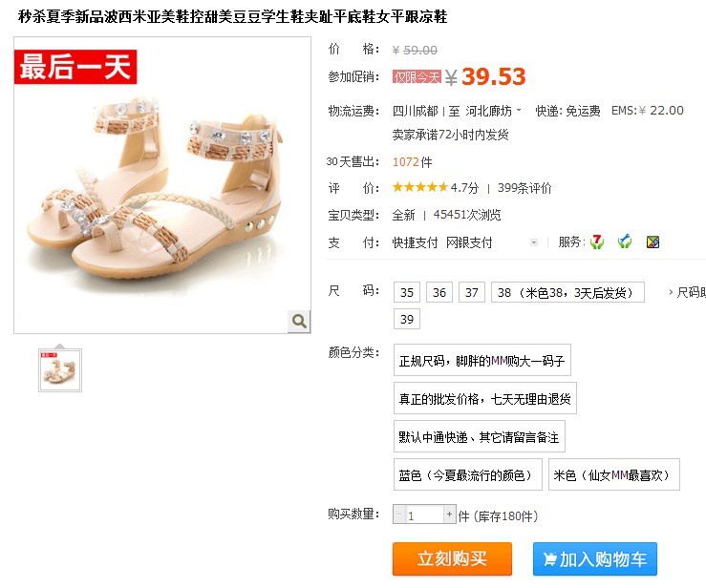Expand the payment methods dropdown arrow
Image resolution: width=706 pixels, height=588 pixels.
(x=534, y=242)
